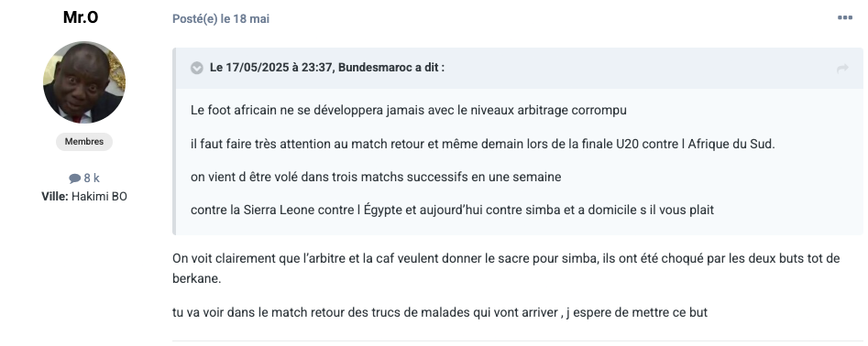This screenshot has width=868, height=346.
Task: Open the Mr.O username link
Action: 81,17
